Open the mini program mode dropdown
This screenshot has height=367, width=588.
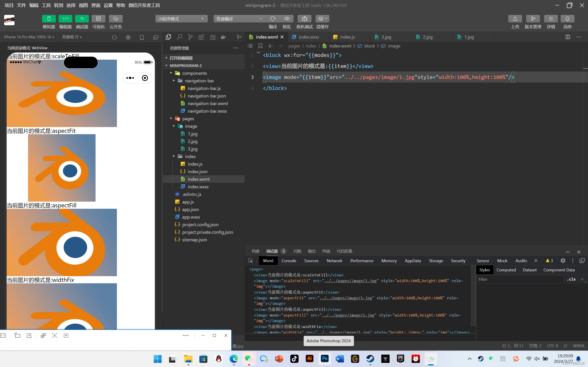pyautogui.click(x=181, y=19)
